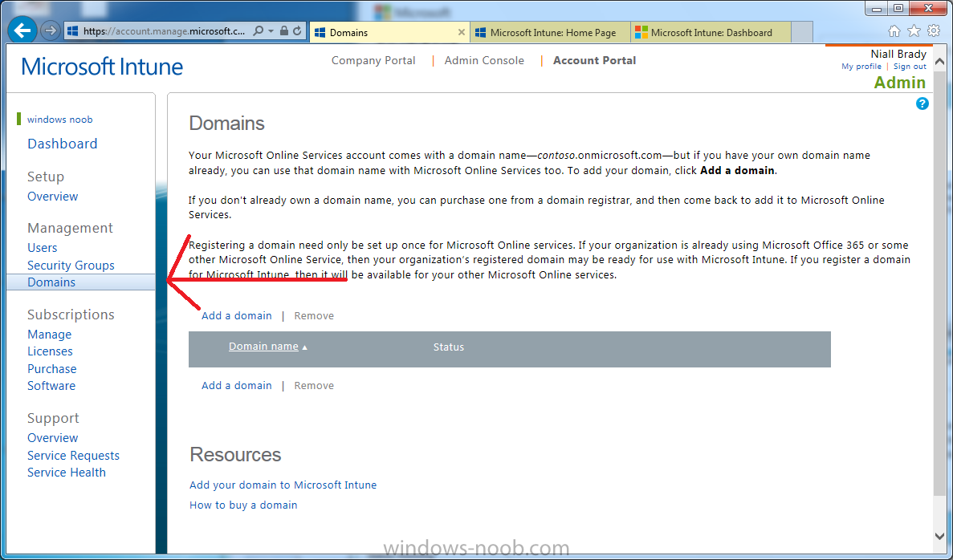The image size is (953, 560).
Task: Switch to Microsoft Intune: Dashboard tab
Action: tap(711, 32)
